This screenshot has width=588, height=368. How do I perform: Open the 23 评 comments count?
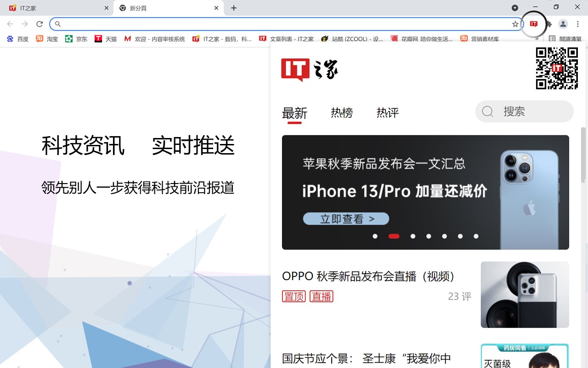point(460,296)
